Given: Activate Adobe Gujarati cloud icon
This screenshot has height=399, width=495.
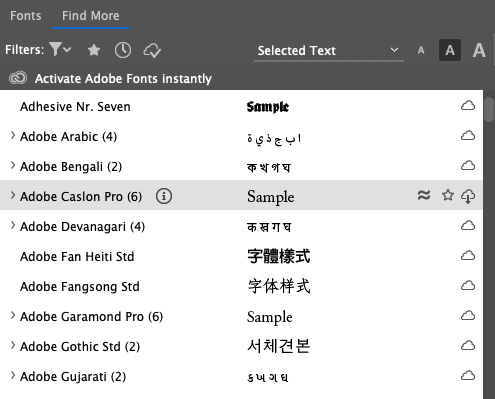Looking at the screenshot, I should (x=468, y=376).
